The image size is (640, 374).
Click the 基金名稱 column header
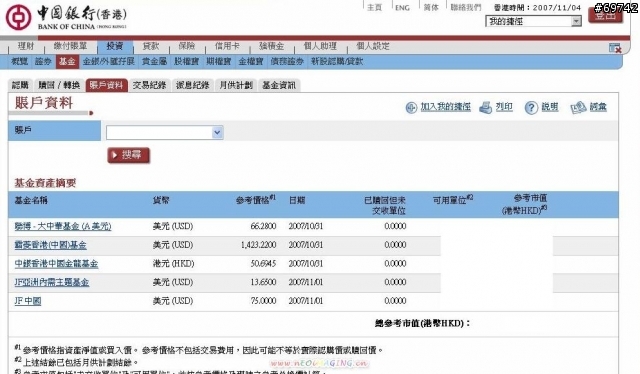[31, 200]
